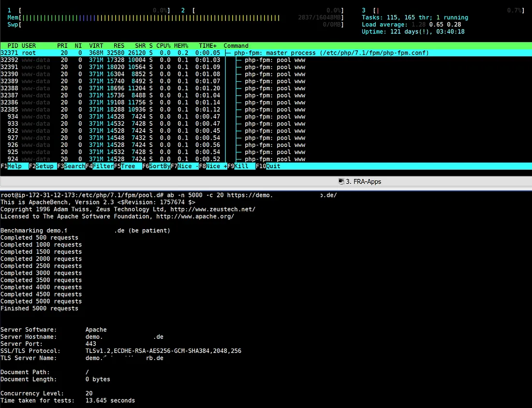Viewport: 532px width, 408px height.
Task: Click the F1 Help function key
Action: tap(14, 166)
